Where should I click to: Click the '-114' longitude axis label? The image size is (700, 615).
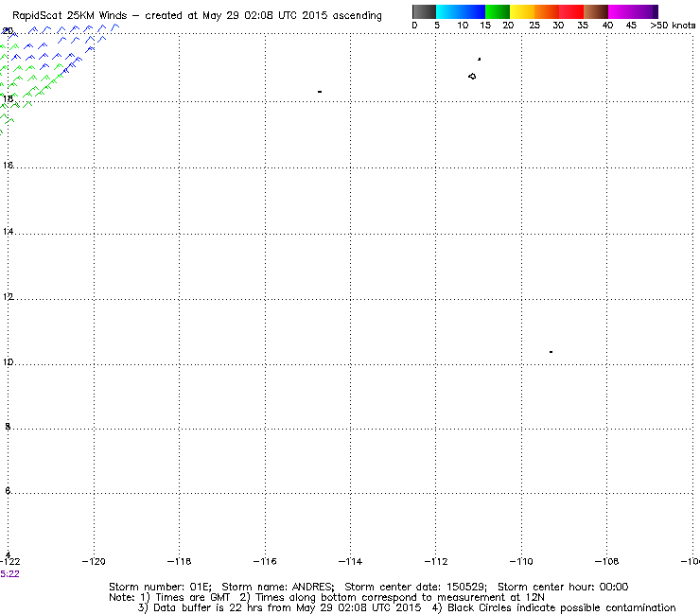point(350,561)
